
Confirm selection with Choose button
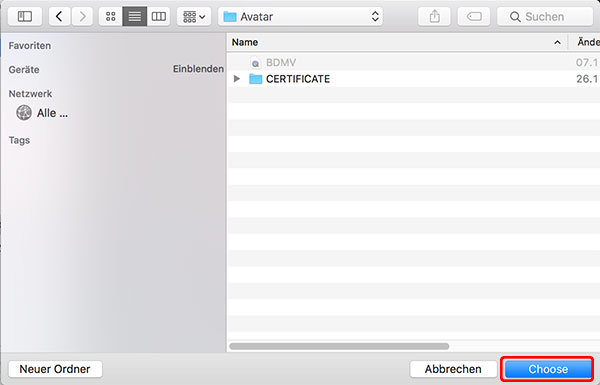tap(548, 369)
